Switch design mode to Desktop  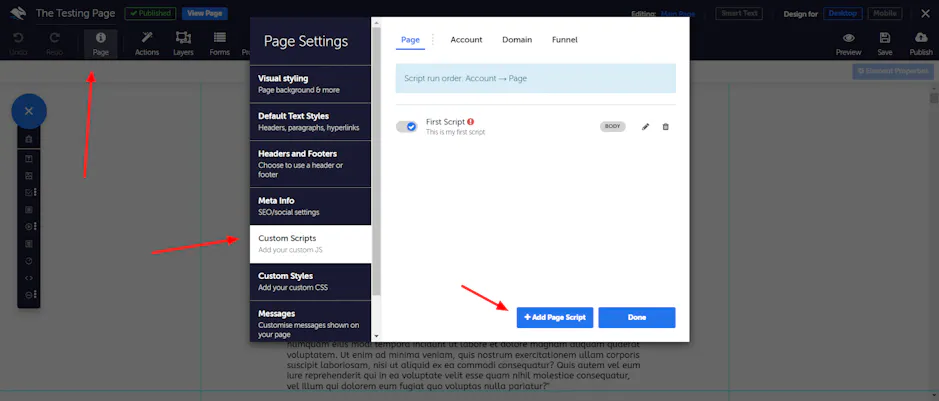(843, 13)
